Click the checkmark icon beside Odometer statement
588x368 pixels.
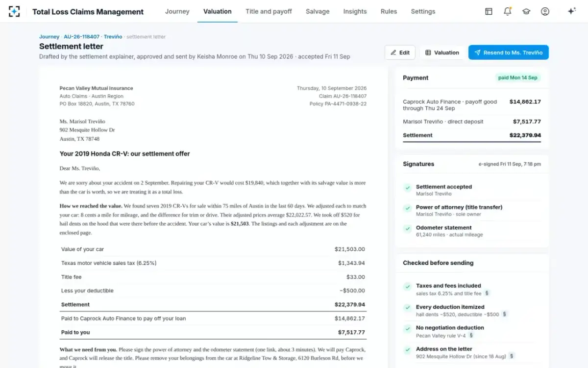[x=407, y=229]
